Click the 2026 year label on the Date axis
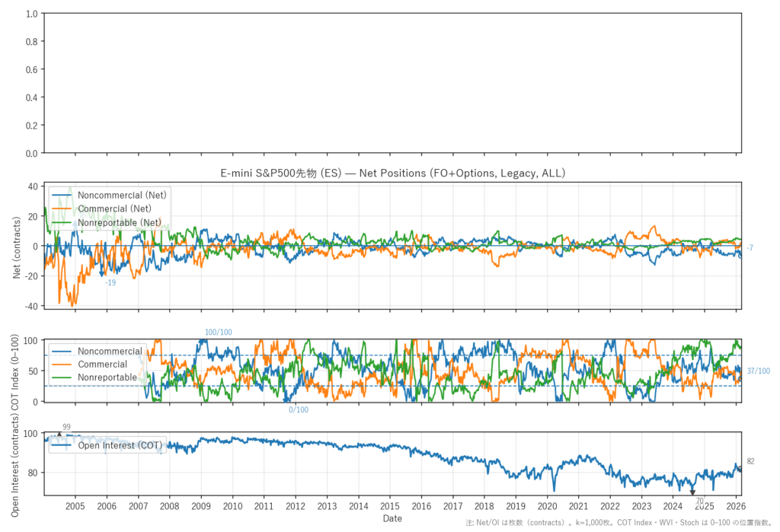This screenshot has width=780, height=532. [737, 506]
